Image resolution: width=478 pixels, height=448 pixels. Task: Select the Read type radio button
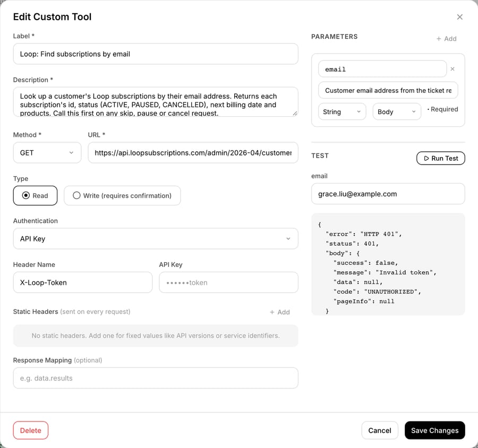coord(35,196)
